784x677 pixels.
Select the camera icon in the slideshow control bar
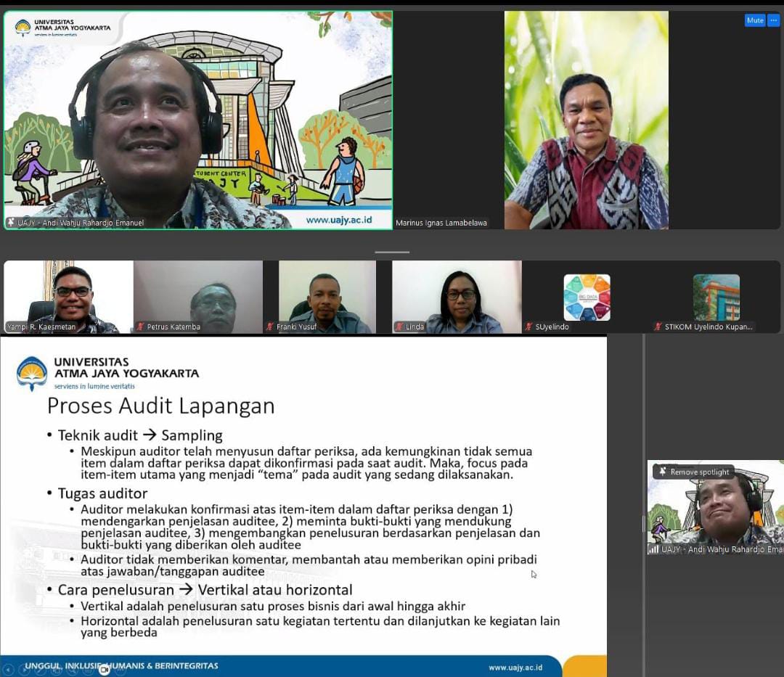[104, 670]
